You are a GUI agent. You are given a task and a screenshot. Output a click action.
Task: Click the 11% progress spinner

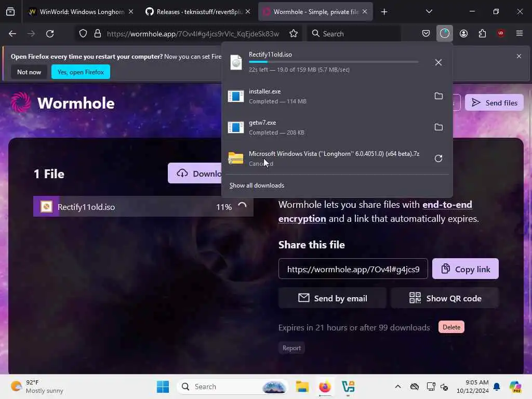pos(242,206)
